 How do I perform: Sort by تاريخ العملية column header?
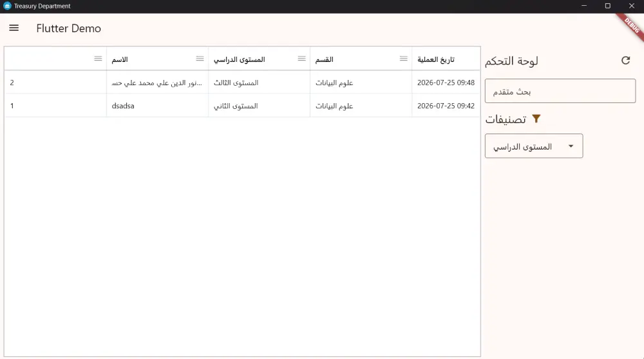point(436,60)
